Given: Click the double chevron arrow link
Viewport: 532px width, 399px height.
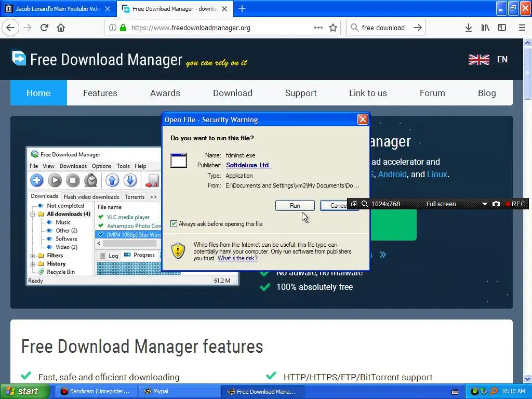Looking at the screenshot, I should [x=383, y=255].
